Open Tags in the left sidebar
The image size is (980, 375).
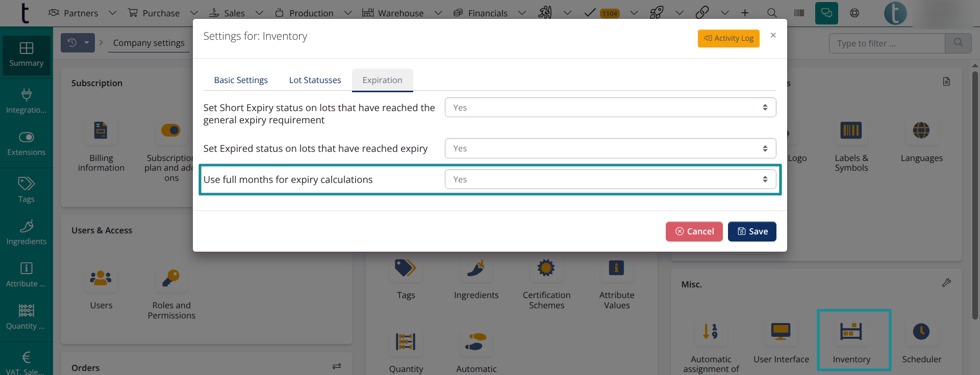[26, 190]
